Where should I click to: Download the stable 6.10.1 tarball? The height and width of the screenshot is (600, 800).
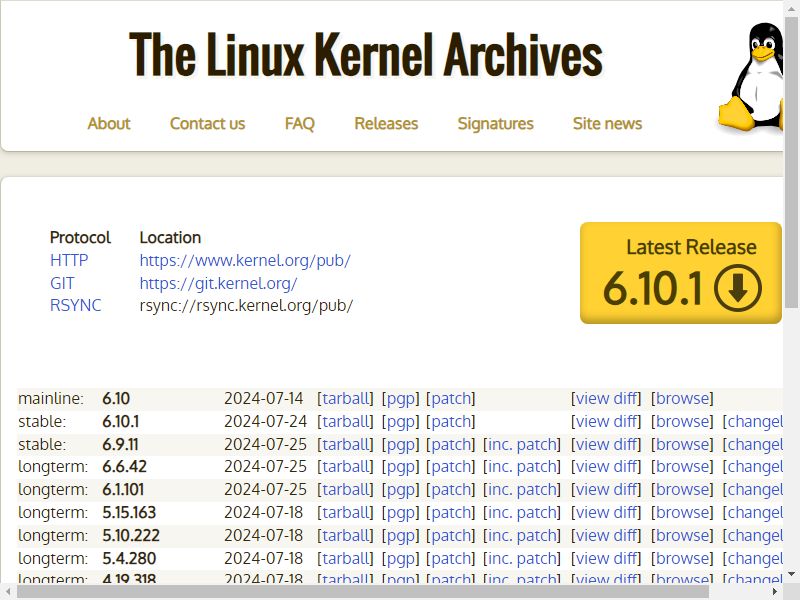click(x=345, y=421)
